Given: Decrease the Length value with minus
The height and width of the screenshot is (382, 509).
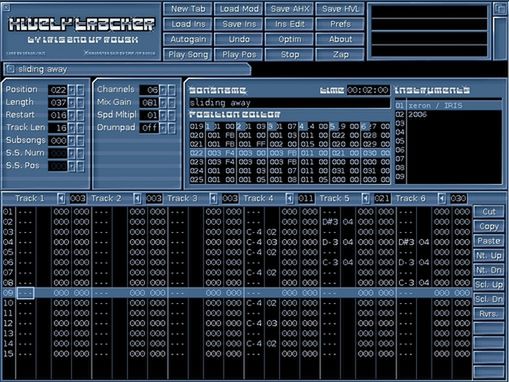Looking at the screenshot, I should point(80,102).
